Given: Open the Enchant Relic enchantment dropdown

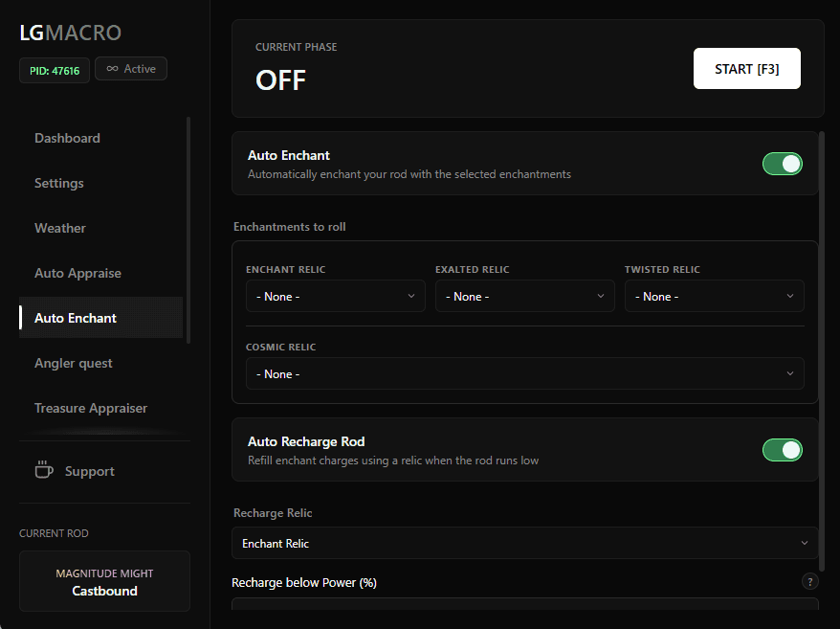Looking at the screenshot, I should coord(336,296).
